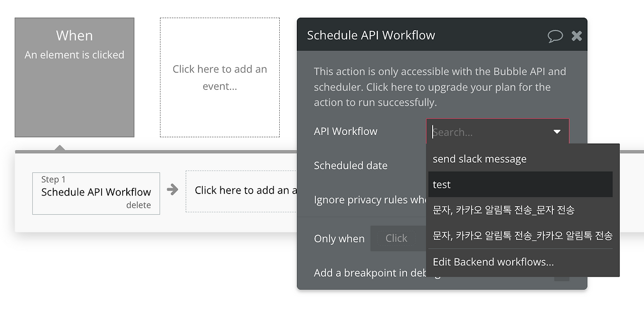
Task: Click the upgrade plan notice text
Action: pyautogui.click(x=440, y=87)
